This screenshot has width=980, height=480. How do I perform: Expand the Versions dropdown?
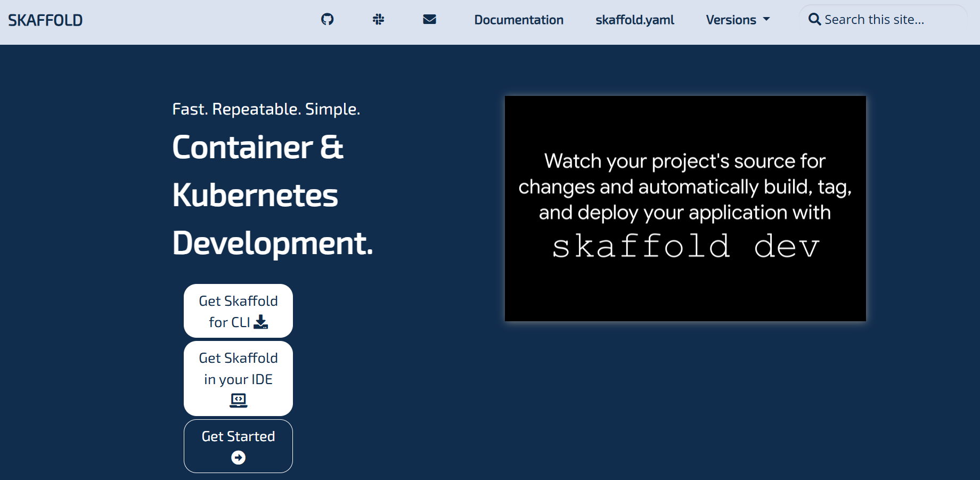(738, 20)
